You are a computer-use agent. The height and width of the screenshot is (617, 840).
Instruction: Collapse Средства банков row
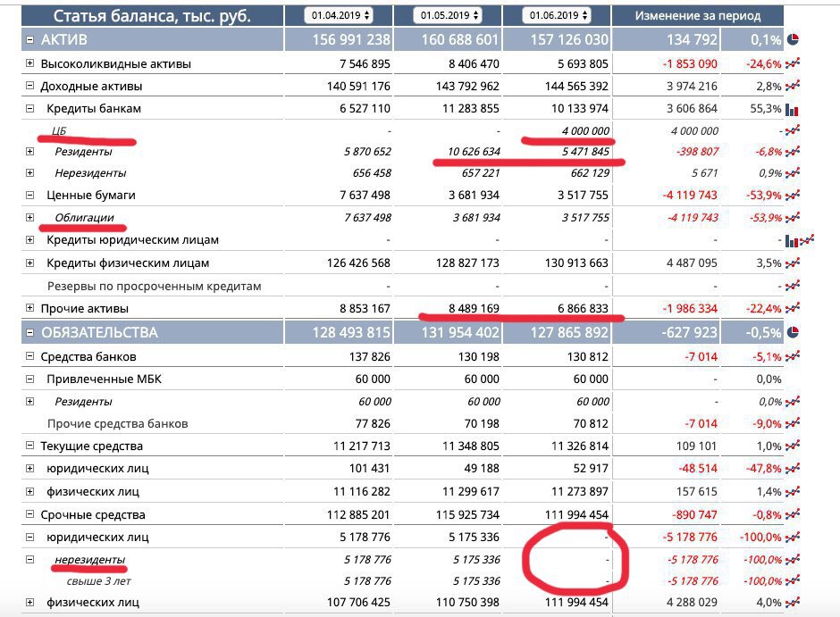pyautogui.click(x=30, y=356)
